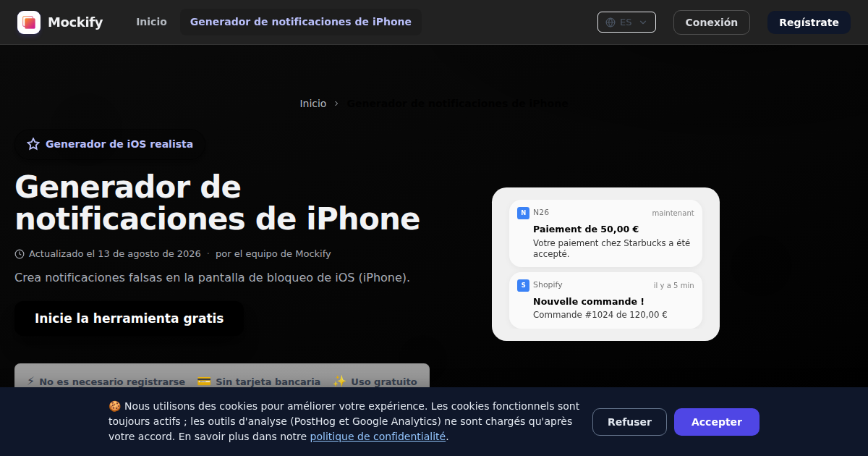Screen dimensions: 868x456
Task: Click the cookie emoji in banner
Action: click(114, 406)
